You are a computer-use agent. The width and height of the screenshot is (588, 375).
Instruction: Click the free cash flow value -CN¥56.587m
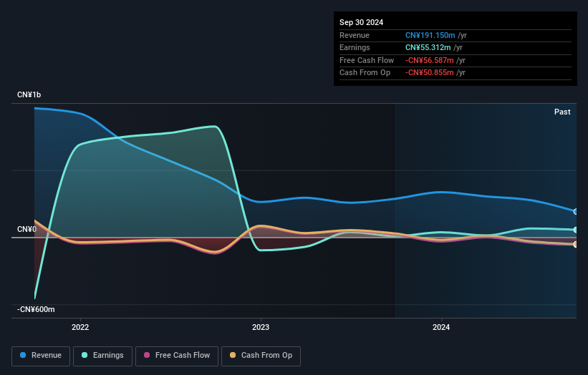pyautogui.click(x=430, y=60)
